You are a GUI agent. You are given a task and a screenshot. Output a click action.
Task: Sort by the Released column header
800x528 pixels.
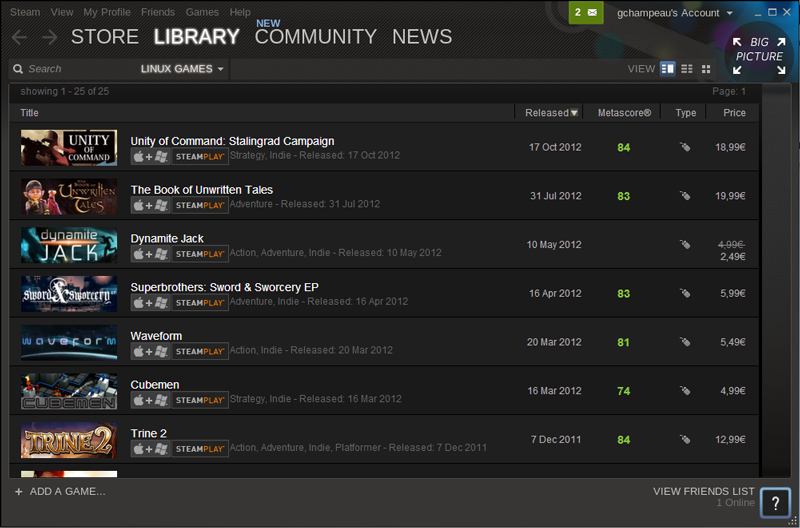[x=551, y=113]
